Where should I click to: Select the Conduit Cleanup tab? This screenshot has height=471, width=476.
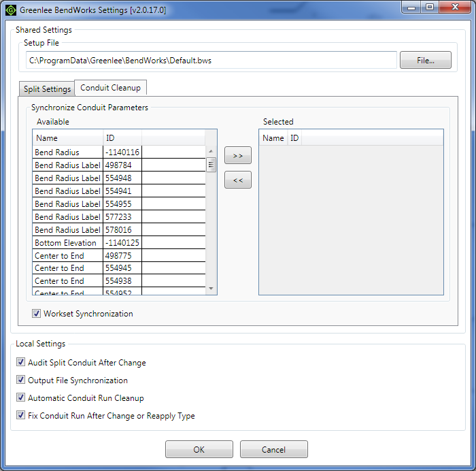tap(110, 88)
